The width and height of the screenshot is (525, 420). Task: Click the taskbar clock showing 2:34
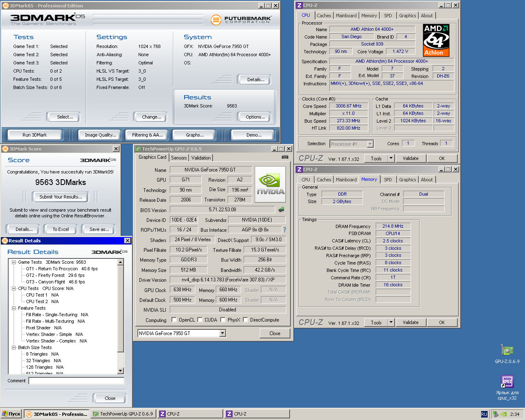click(x=515, y=414)
